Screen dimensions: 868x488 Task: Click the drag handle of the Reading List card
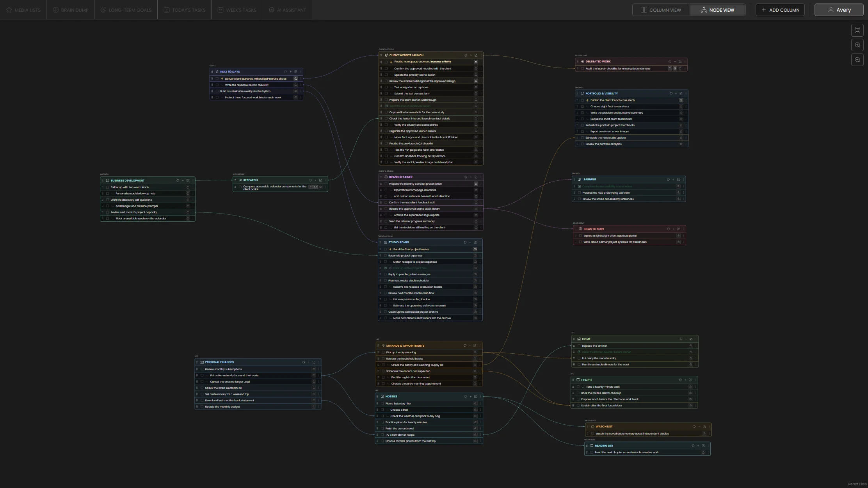click(587, 446)
